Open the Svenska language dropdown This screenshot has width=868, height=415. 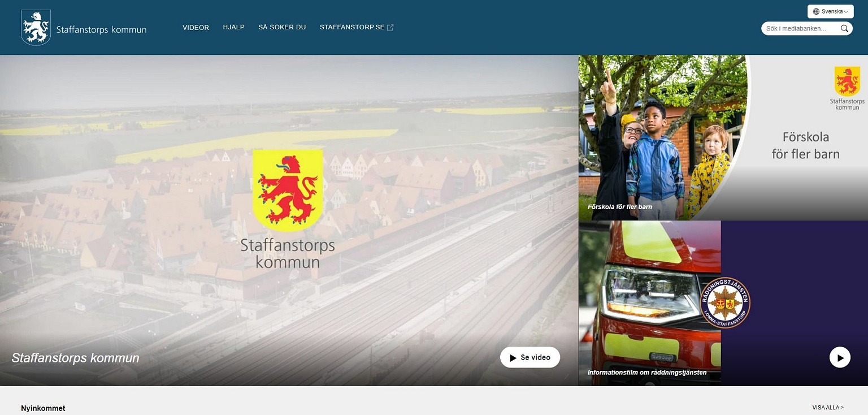(830, 11)
